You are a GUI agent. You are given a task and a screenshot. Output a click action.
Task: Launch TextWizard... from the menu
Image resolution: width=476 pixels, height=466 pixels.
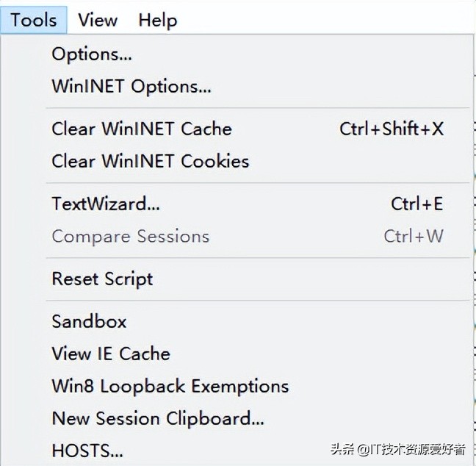pos(105,204)
